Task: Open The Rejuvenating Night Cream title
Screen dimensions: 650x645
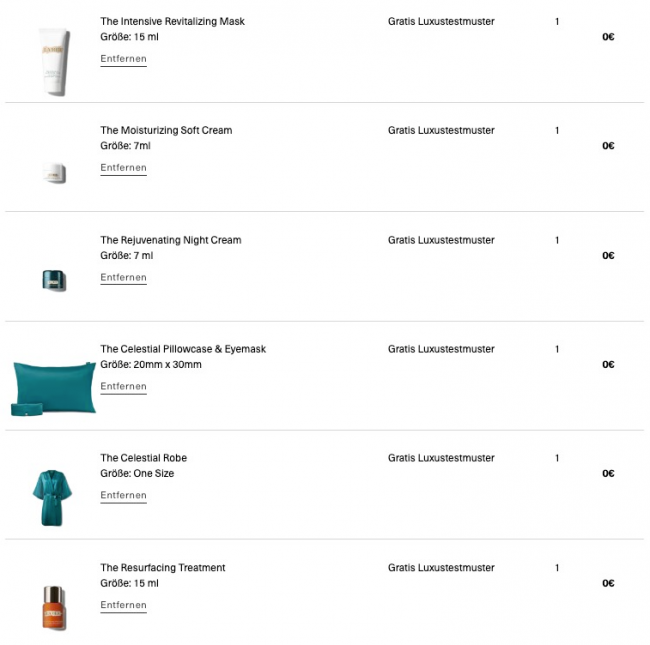Action: (170, 240)
